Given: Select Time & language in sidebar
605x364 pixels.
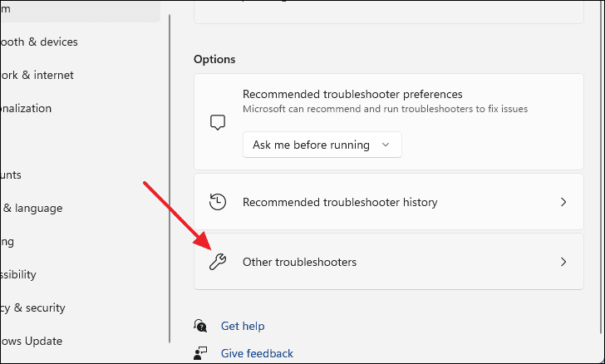Looking at the screenshot, I should pyautogui.click(x=32, y=208).
